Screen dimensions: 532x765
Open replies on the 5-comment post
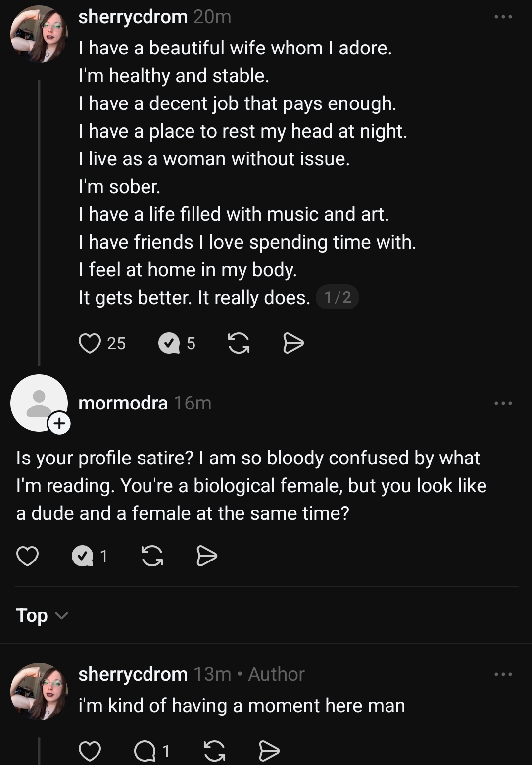[169, 343]
